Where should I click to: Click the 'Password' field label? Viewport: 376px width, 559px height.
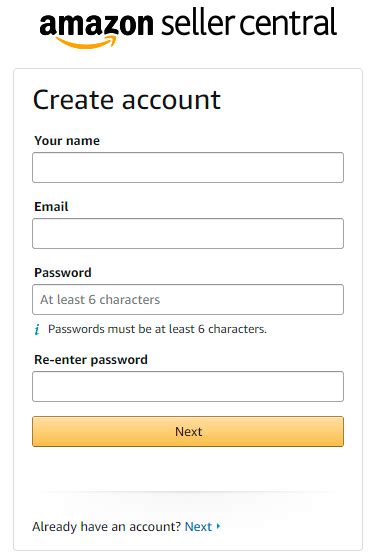[63, 273]
